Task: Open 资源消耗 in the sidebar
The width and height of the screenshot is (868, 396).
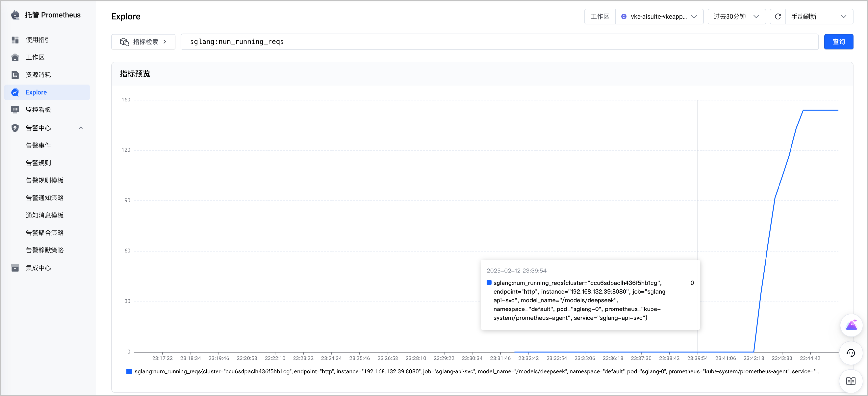Action: coord(47,75)
